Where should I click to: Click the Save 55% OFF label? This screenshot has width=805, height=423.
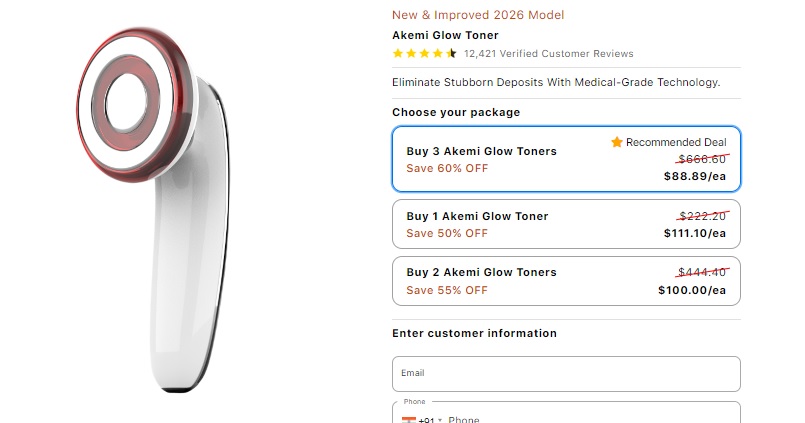pyautogui.click(x=447, y=290)
